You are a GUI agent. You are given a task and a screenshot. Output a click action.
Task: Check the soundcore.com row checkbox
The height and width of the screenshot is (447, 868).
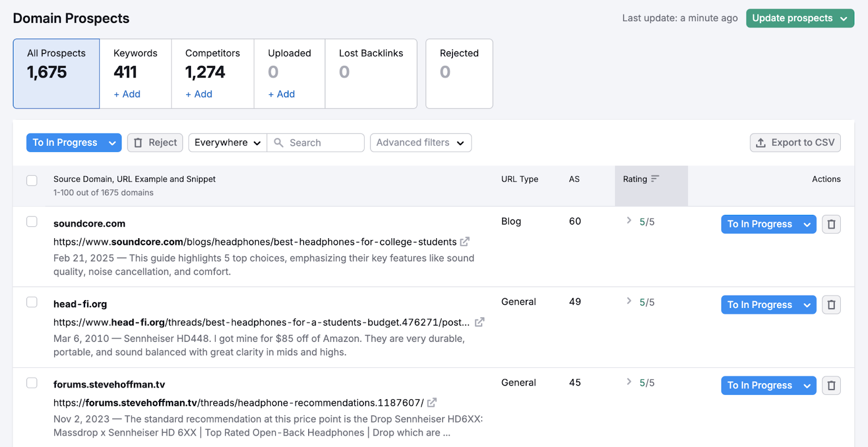click(32, 221)
